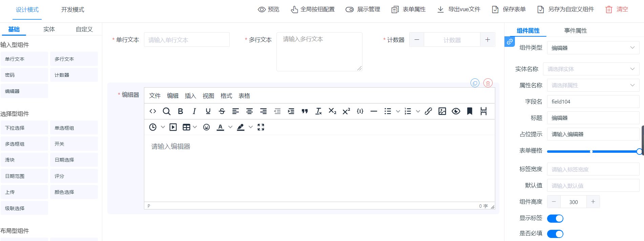The image size is (644, 241).
Task: Open 全局按钮配置
Action: [313, 10]
